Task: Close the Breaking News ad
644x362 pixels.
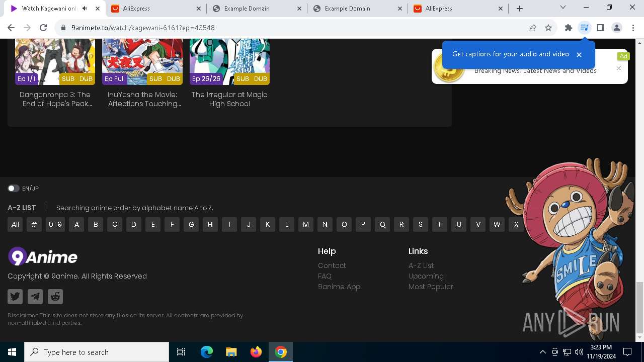Action: coord(619,68)
